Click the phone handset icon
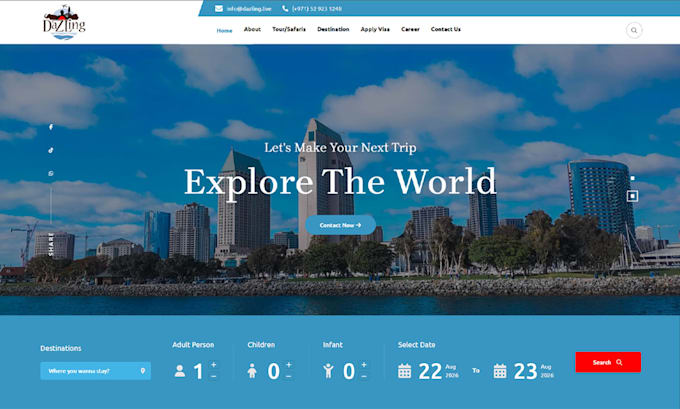 pyautogui.click(x=285, y=8)
